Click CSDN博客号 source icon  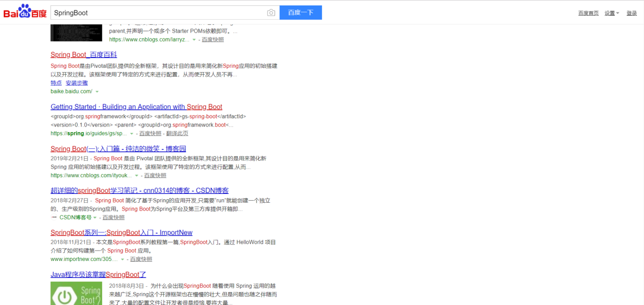pos(54,217)
